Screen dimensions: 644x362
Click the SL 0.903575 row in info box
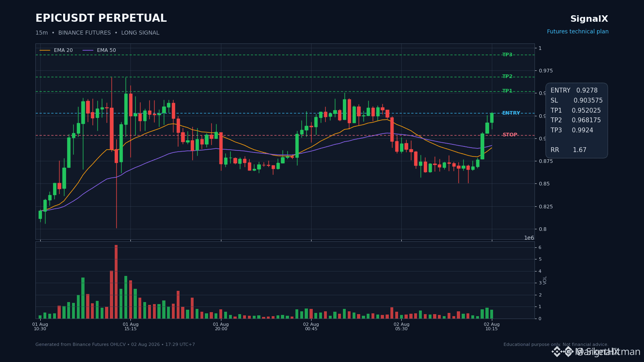coord(576,101)
